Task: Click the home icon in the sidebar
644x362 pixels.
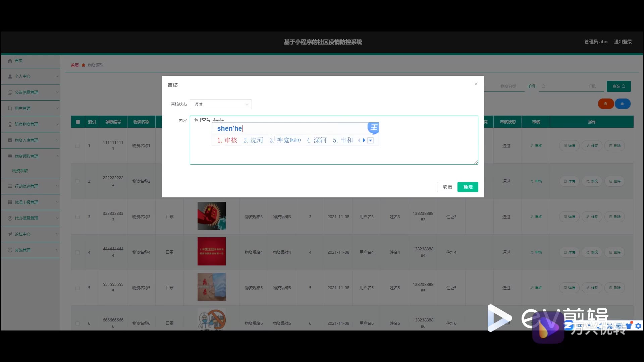Action: point(10,61)
